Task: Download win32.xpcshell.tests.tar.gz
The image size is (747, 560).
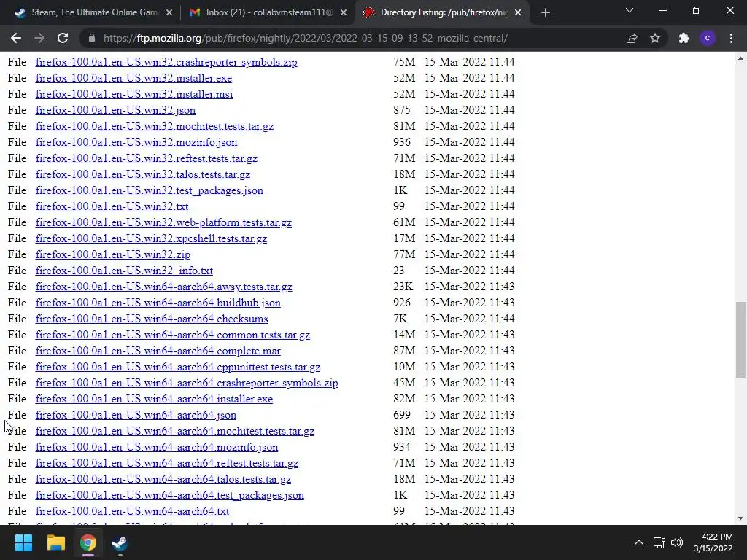Action: [x=151, y=238]
